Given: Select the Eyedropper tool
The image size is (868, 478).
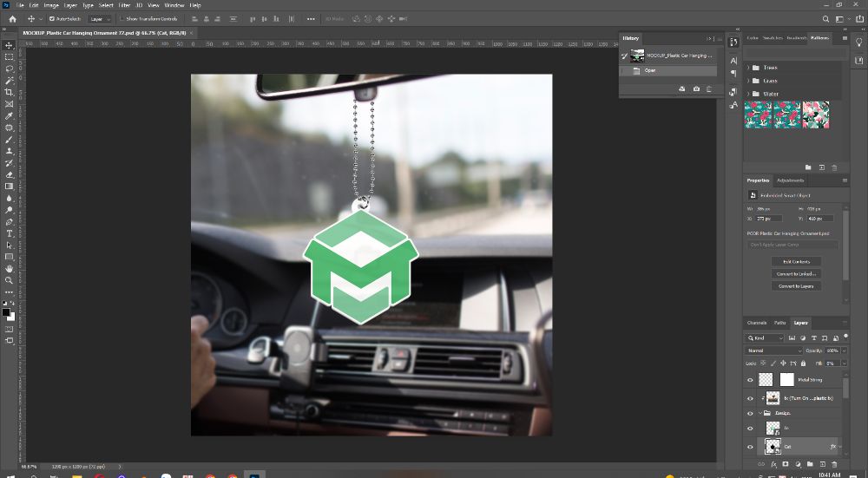Looking at the screenshot, I should click(x=9, y=115).
